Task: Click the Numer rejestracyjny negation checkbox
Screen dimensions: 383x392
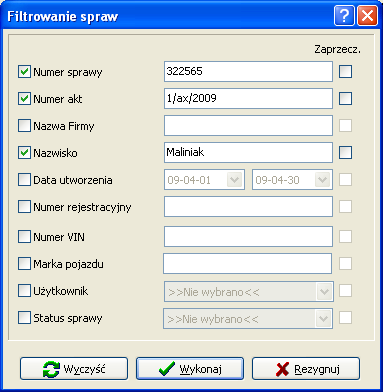Action: point(345,206)
